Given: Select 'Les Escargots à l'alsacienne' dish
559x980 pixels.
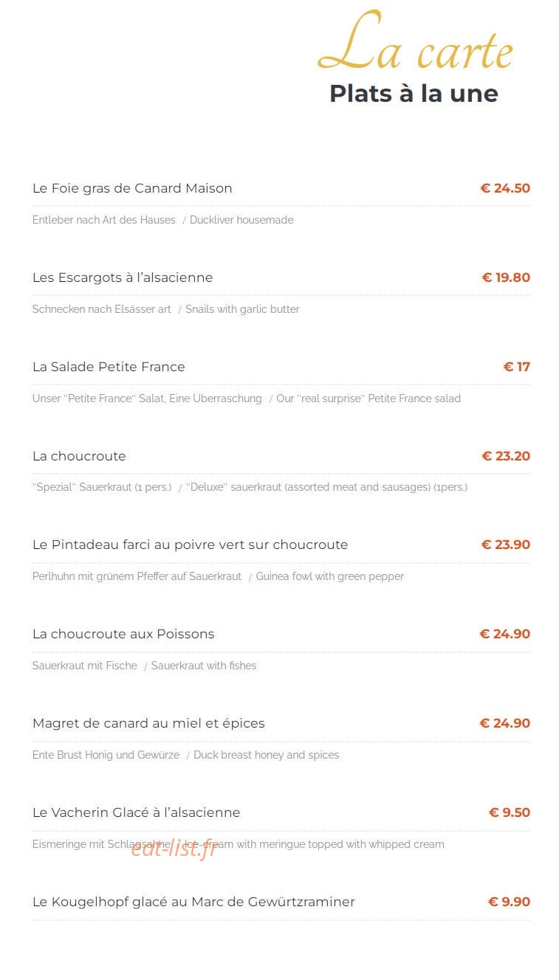Looking at the screenshot, I should pyautogui.click(x=123, y=277).
